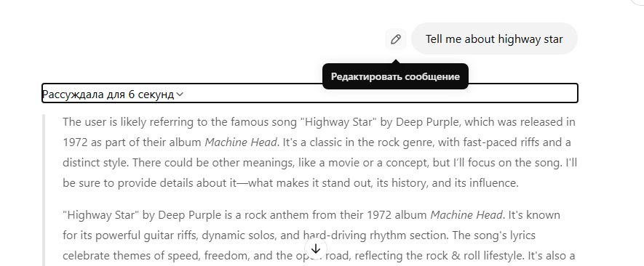Click the line starting distinct style. There could be
This screenshot has height=266, width=644.
point(320,163)
